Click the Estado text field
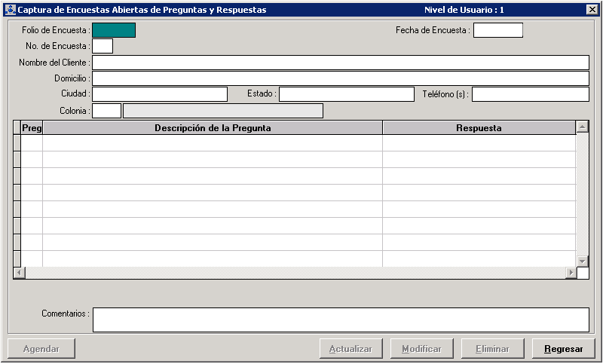Viewport: 603px width, 364px height. coord(346,94)
